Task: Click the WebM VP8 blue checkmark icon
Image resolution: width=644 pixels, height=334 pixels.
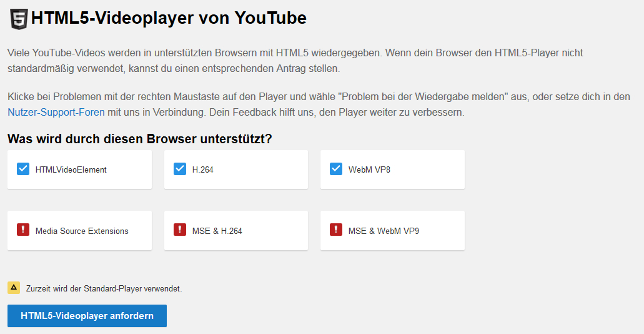Action: (x=336, y=169)
